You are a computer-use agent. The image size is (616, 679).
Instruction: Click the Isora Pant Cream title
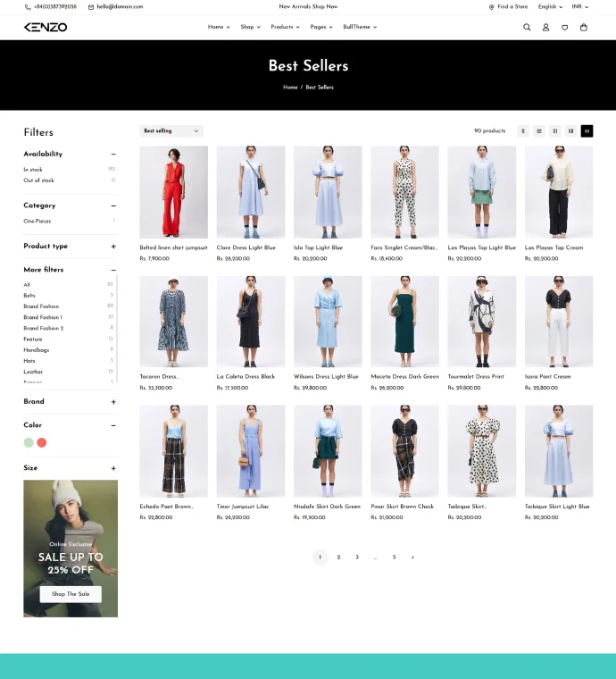(547, 377)
